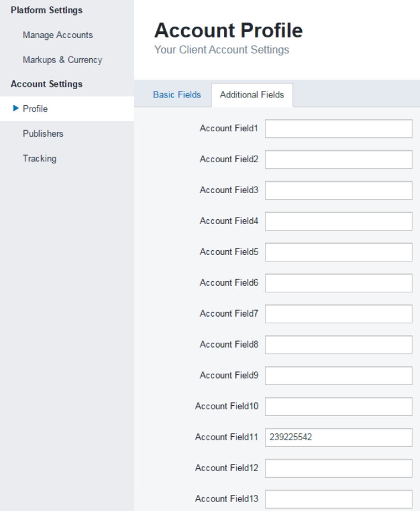Select the Account Field4 text field
This screenshot has width=420, height=511.
339,221
